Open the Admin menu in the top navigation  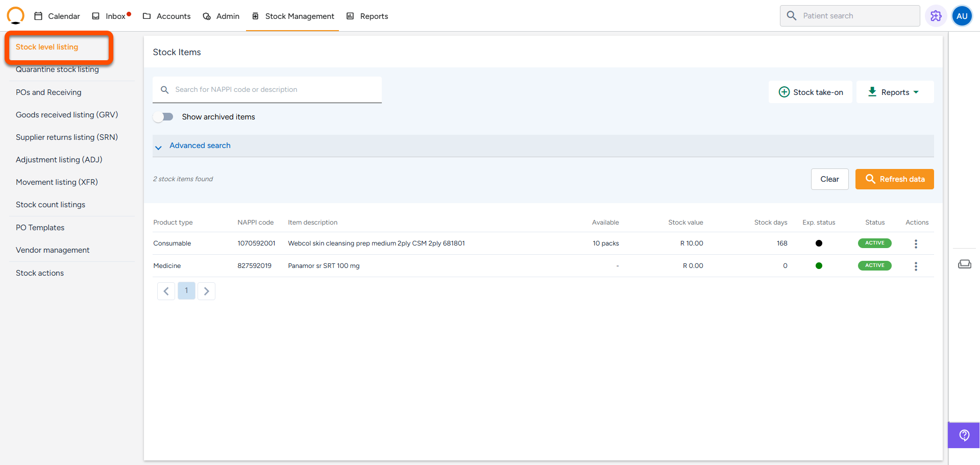tap(221, 16)
